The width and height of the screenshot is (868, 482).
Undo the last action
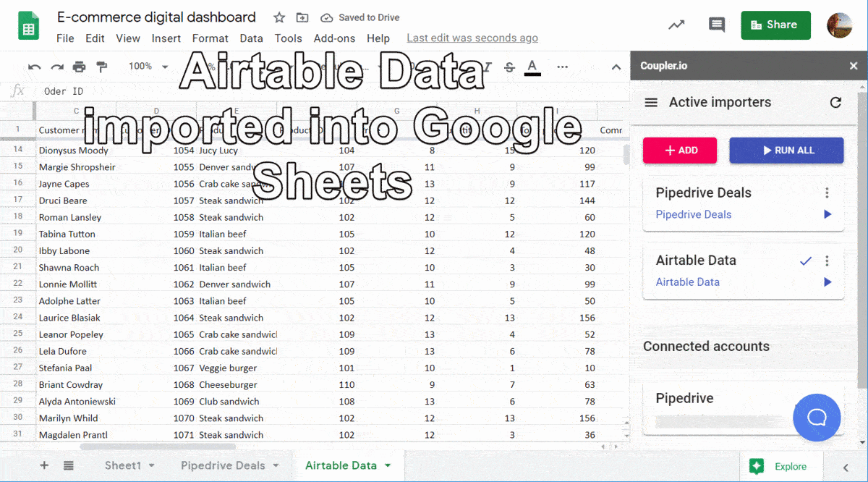click(x=34, y=66)
